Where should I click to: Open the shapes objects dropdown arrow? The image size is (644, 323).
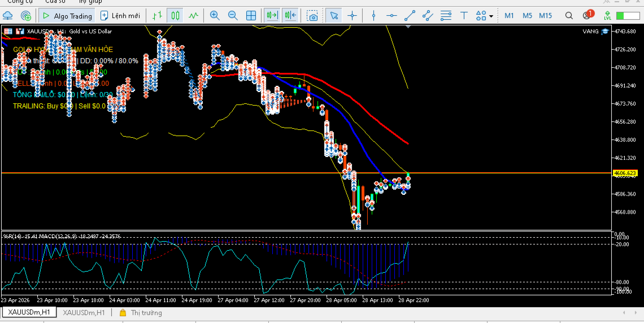(x=491, y=16)
